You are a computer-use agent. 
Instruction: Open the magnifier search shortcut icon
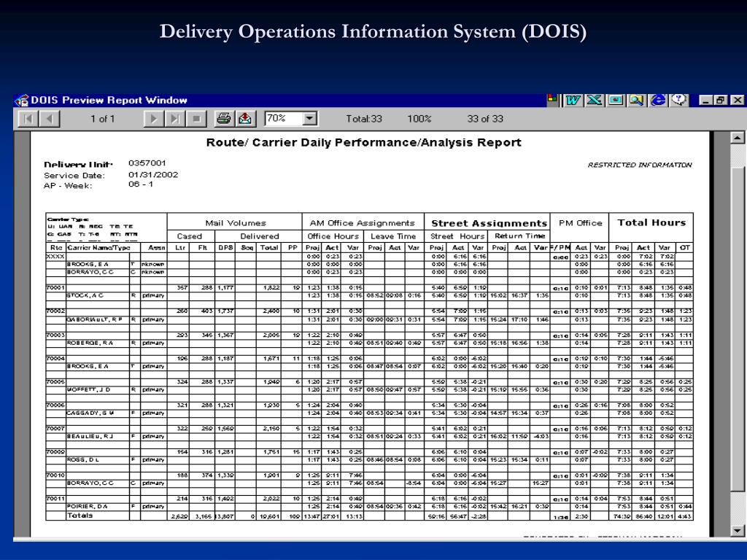coord(637,100)
